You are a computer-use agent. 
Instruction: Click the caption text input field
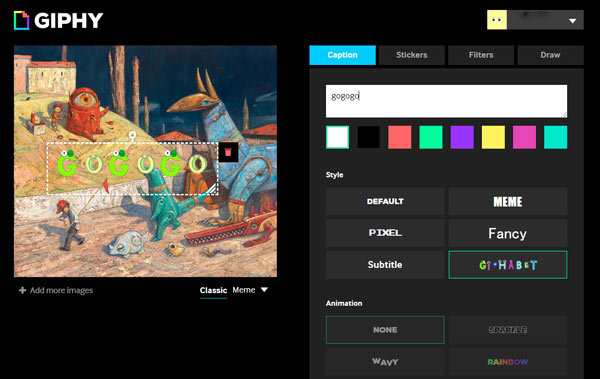pos(446,101)
